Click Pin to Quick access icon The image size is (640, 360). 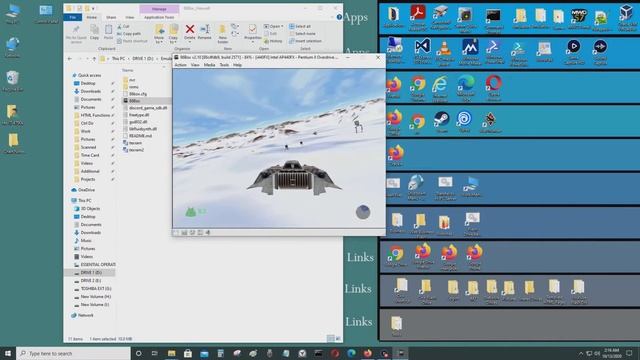(x=76, y=34)
